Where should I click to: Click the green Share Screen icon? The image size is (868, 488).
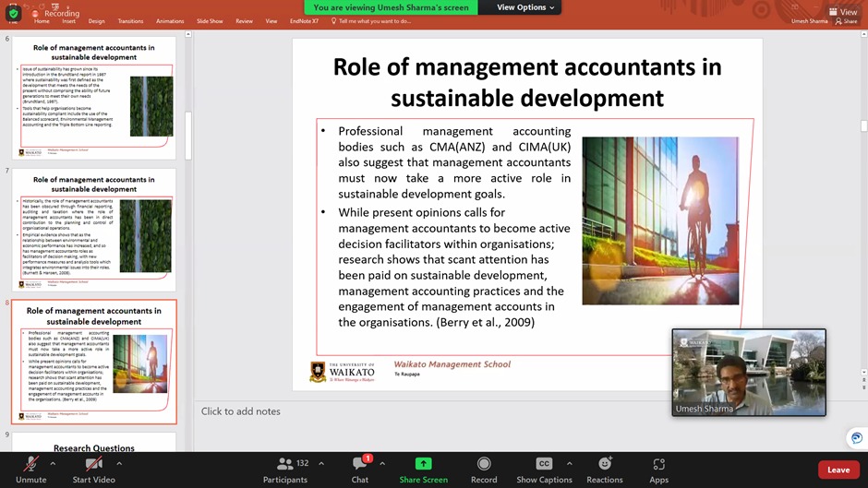[x=423, y=463]
